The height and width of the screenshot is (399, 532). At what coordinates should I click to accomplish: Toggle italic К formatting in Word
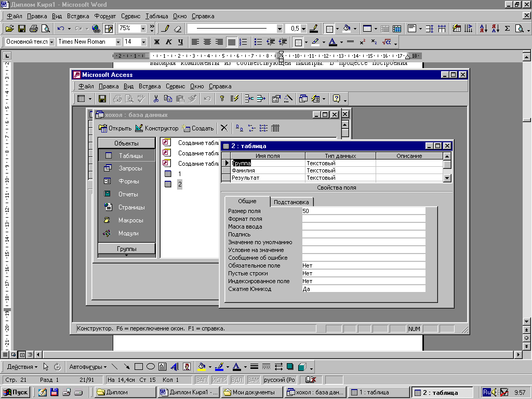[x=169, y=42]
